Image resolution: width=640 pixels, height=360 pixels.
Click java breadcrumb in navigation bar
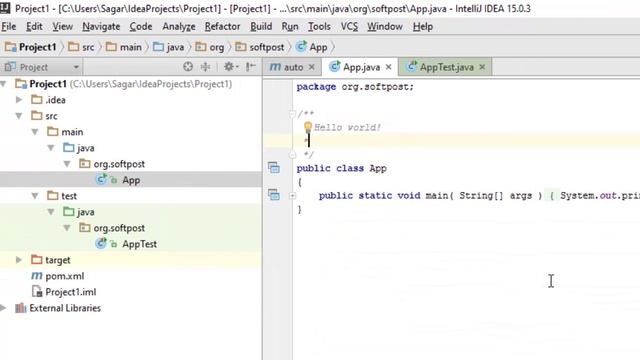169,47
